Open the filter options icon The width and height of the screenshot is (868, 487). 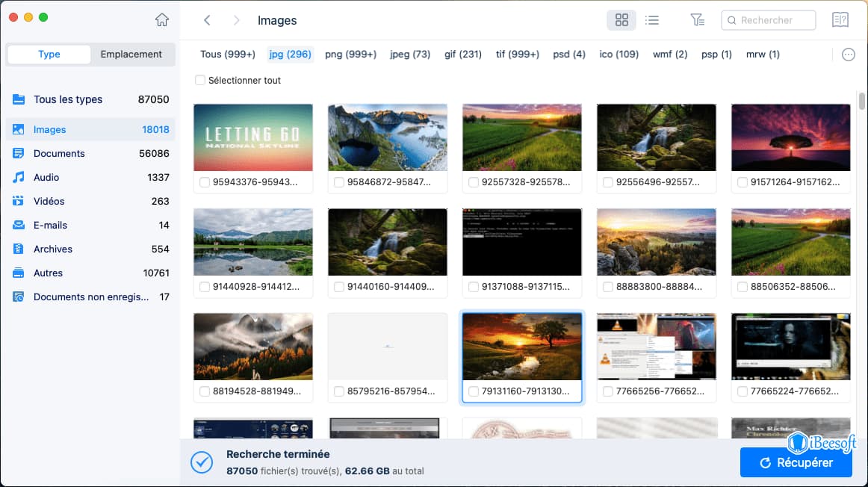pyautogui.click(x=698, y=20)
